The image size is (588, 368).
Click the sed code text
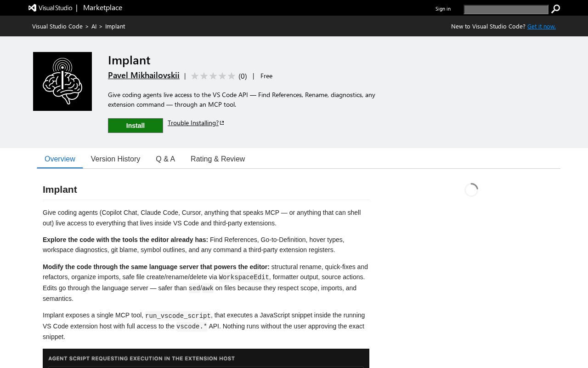click(194, 288)
